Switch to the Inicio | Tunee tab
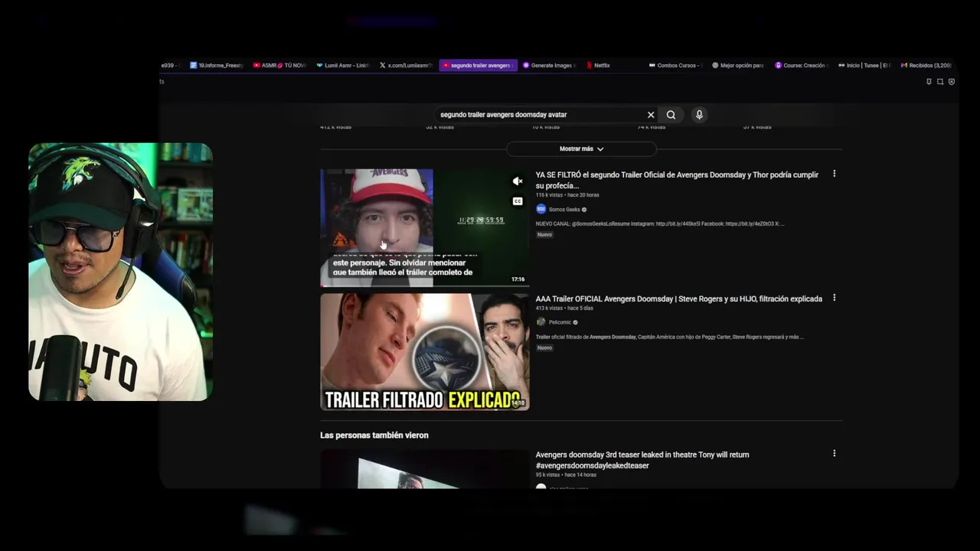Screen dimensions: 980x551 tap(864, 66)
